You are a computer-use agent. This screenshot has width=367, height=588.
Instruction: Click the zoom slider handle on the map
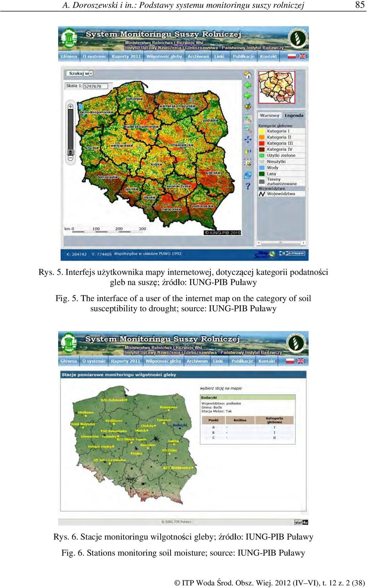pyautogui.click(x=70, y=152)
